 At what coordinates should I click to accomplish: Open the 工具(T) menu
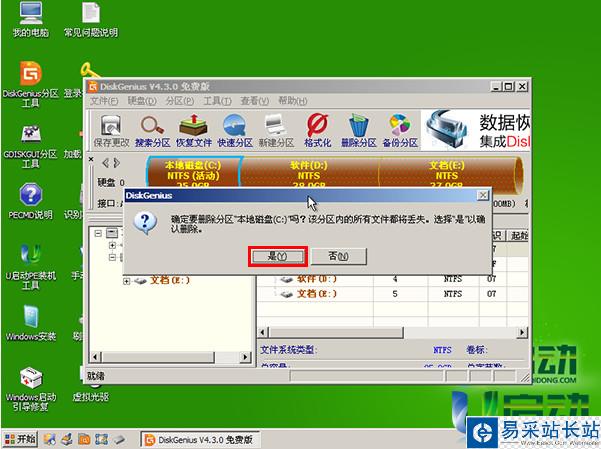(217, 101)
